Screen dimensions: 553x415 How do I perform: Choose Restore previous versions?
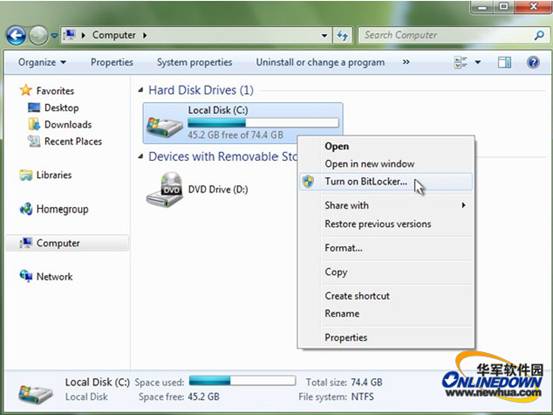378,224
